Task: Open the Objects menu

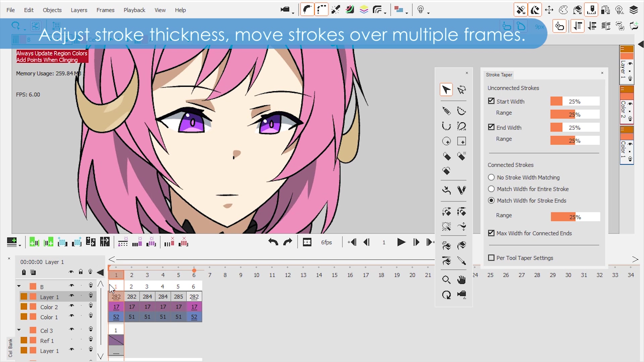Action: pyautogui.click(x=52, y=10)
